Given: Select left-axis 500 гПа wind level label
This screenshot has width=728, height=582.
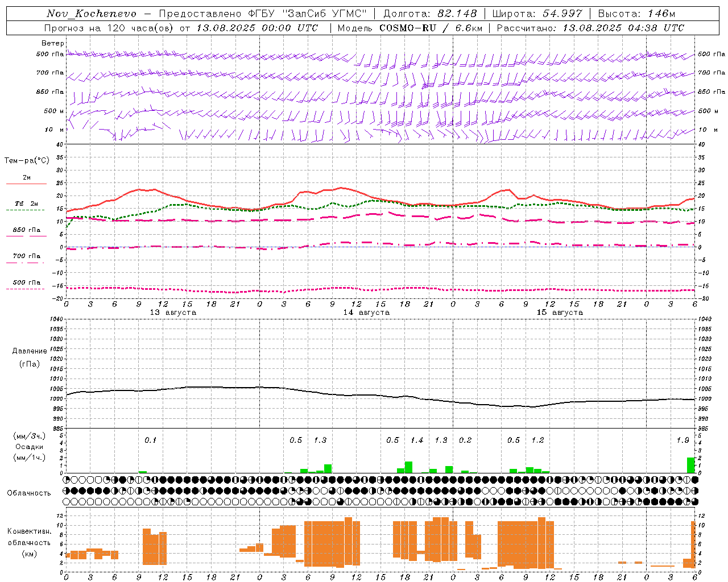Looking at the screenshot, I should [x=50, y=55].
